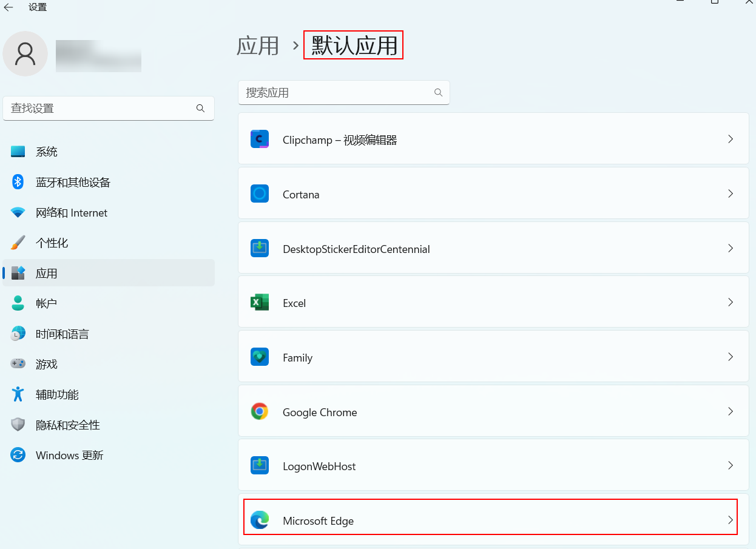Click the Google Chrome icon
The width and height of the screenshot is (756, 549).
click(260, 412)
